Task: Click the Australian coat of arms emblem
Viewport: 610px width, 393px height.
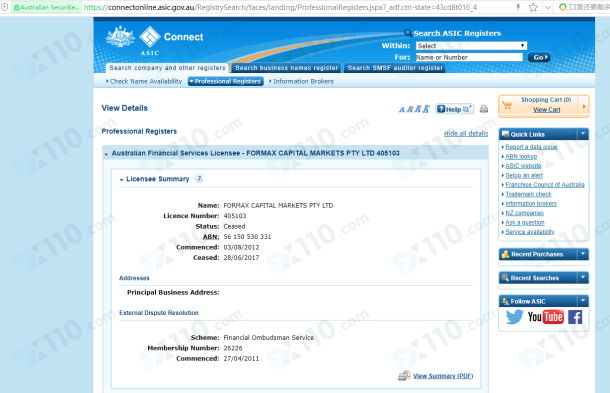Action: pyautogui.click(x=120, y=37)
